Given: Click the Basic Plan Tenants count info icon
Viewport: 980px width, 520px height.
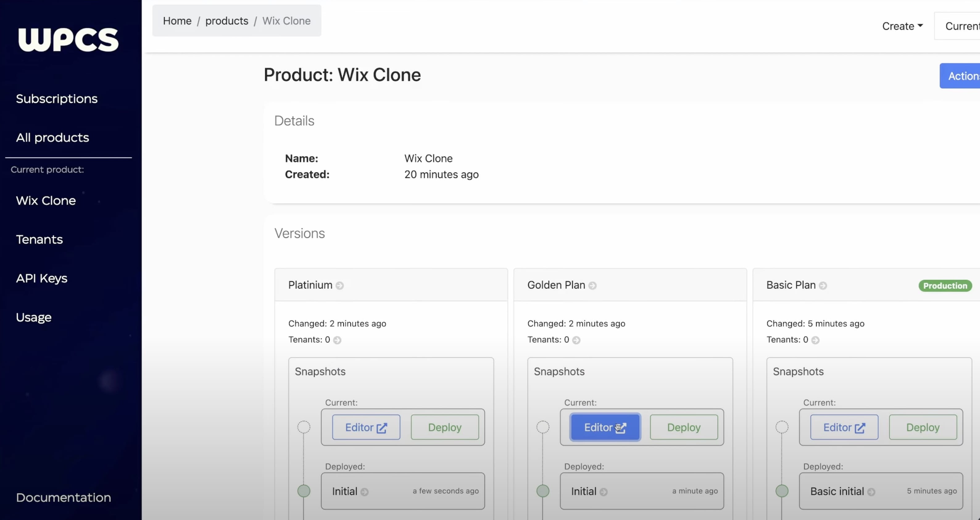Looking at the screenshot, I should (815, 340).
